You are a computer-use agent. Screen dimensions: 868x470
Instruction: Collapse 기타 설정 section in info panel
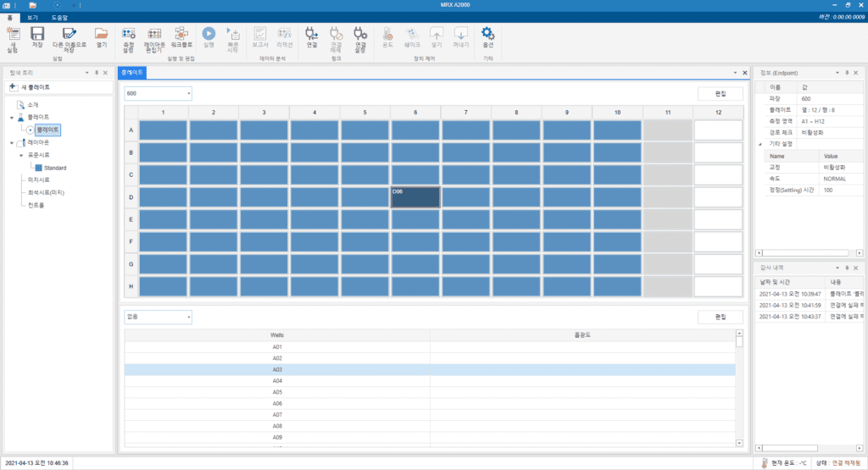(x=759, y=144)
